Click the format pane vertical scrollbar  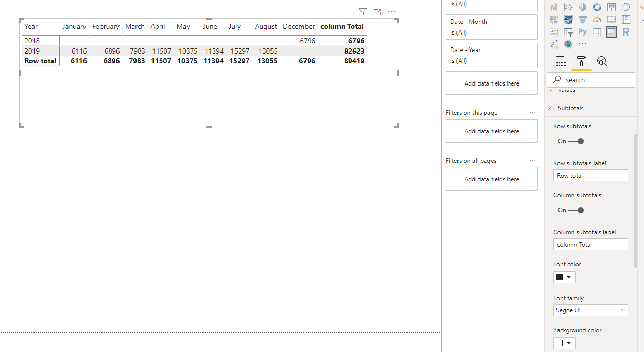tap(636, 201)
